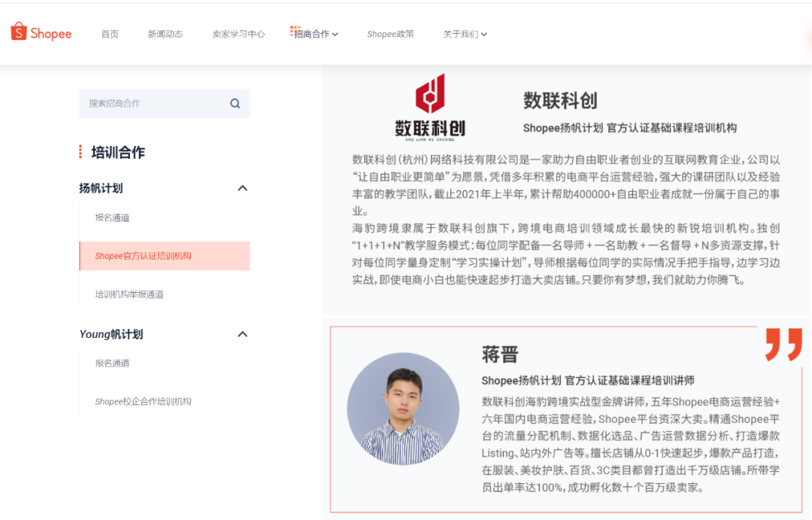The image size is (812, 520).
Task: Expand the 关于我们 dropdown menu
Action: pyautogui.click(x=465, y=34)
